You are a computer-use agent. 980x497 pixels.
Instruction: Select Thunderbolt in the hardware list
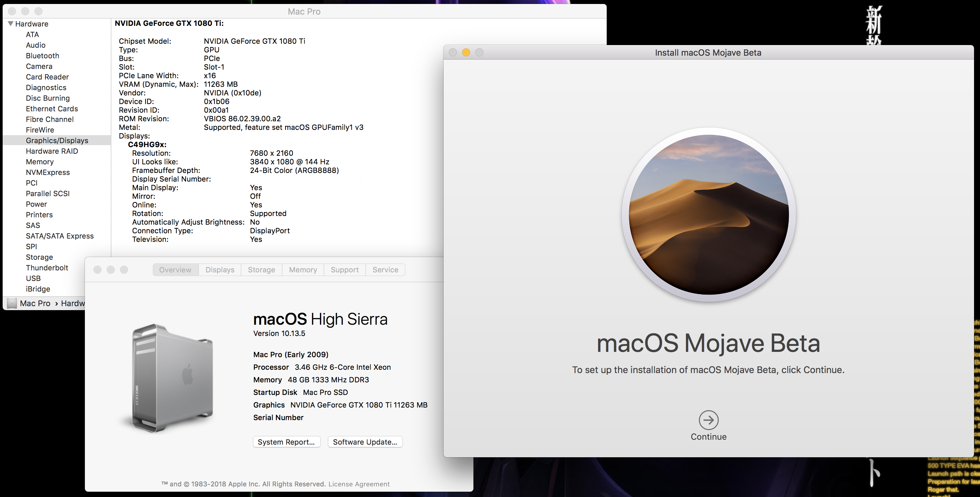click(47, 268)
